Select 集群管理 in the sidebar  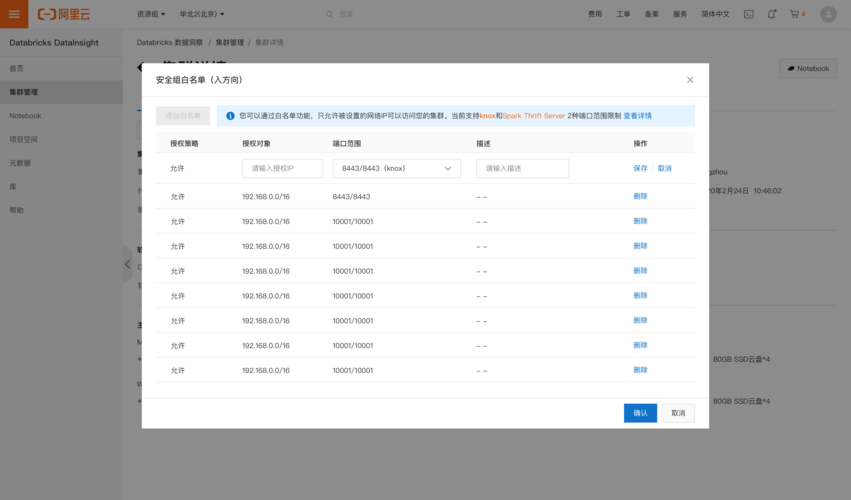click(x=61, y=92)
